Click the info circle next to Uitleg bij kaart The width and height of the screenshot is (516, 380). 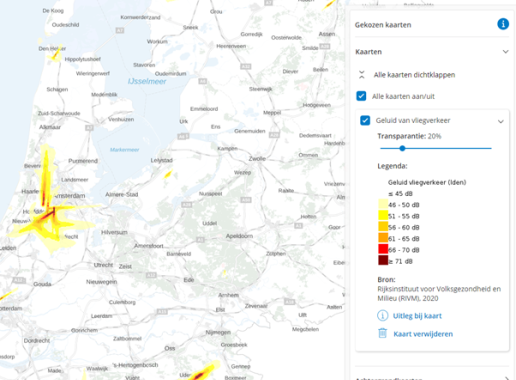(382, 315)
